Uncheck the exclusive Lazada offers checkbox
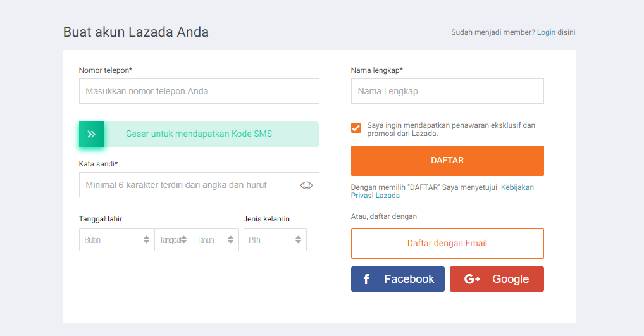 coord(356,128)
